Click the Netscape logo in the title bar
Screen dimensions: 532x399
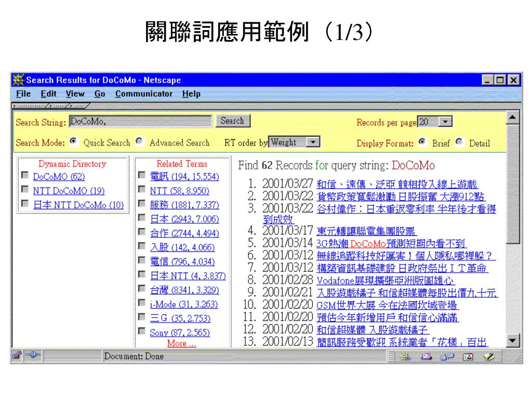(x=18, y=80)
